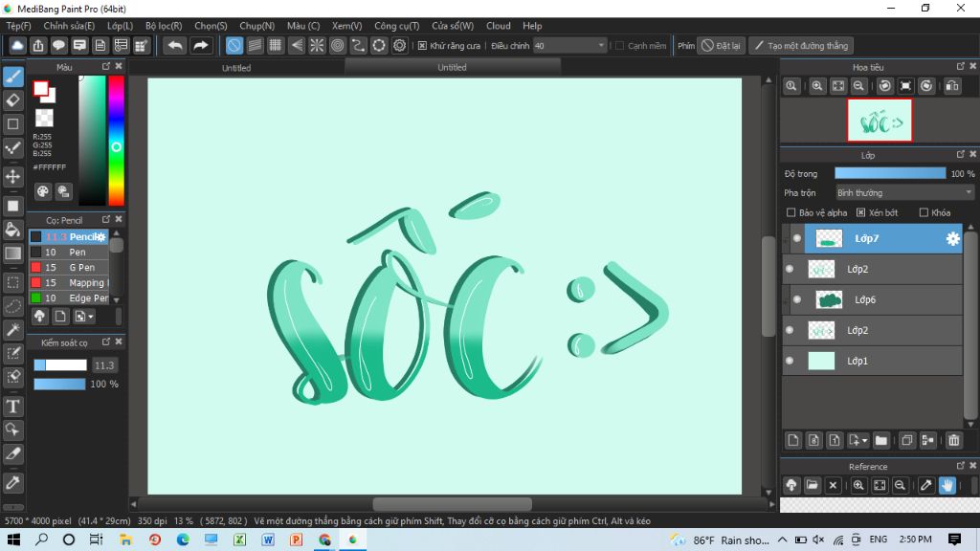Viewport: 980px width, 551px height.
Task: Select the Eraser tool
Action: coord(13,99)
